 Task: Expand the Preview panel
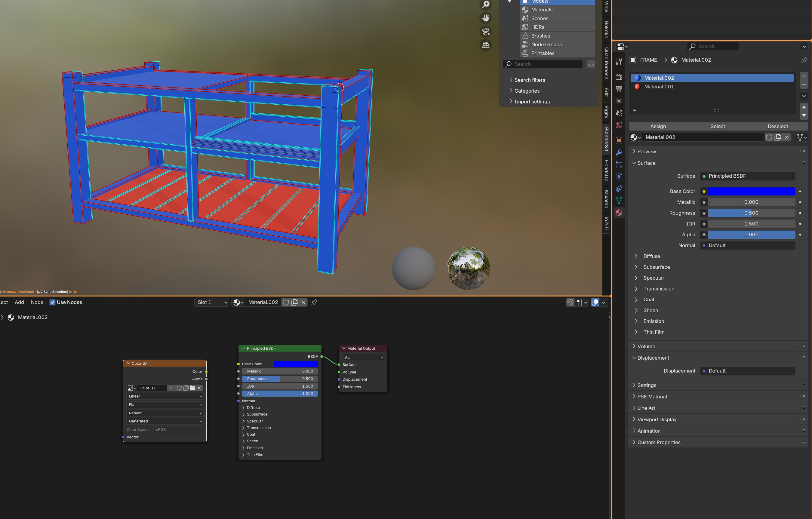coord(718,152)
